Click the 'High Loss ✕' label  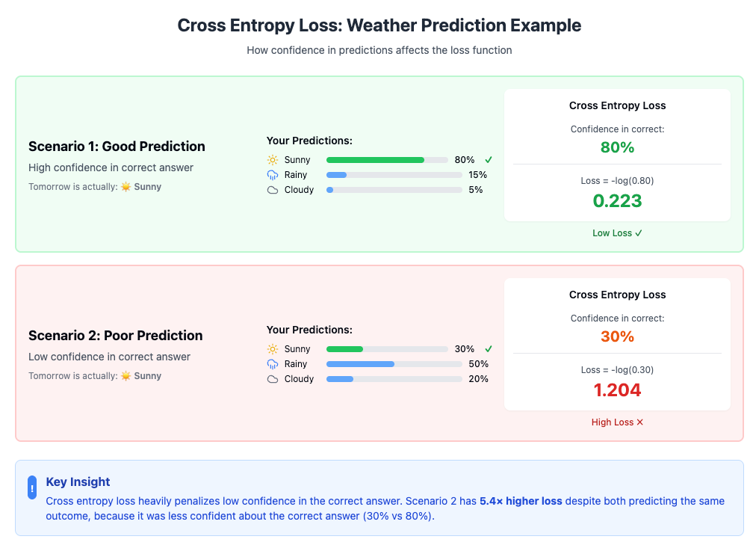coord(617,422)
